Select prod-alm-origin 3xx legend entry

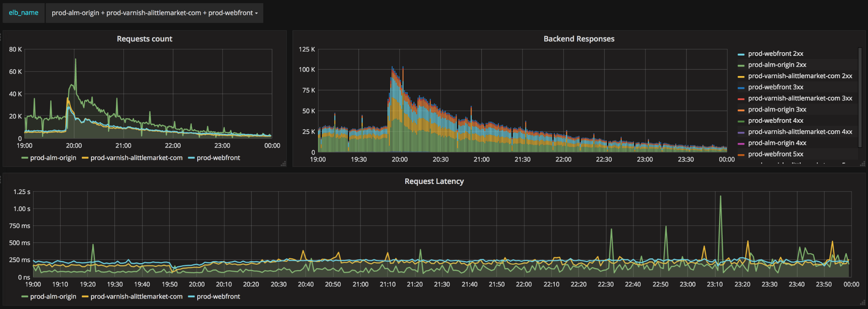(777, 109)
